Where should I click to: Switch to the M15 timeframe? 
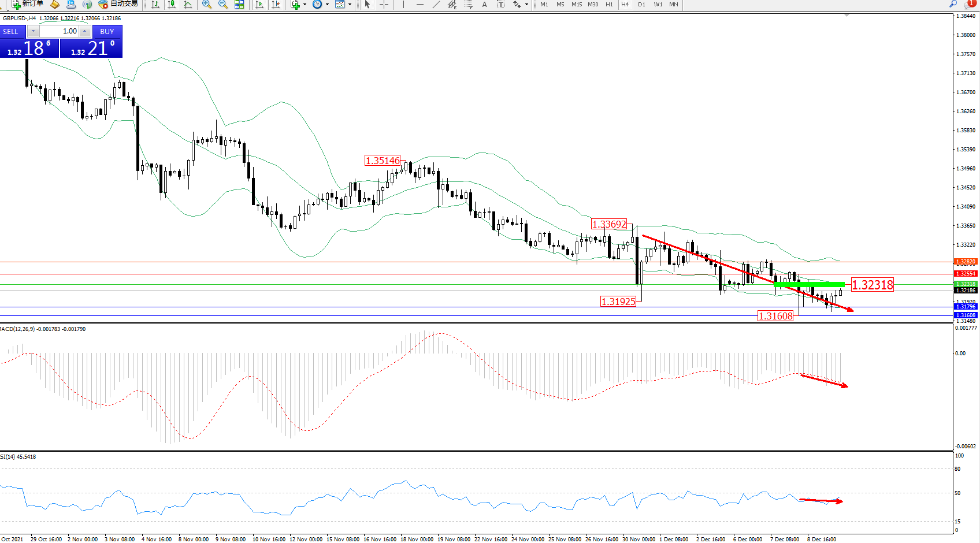coord(577,5)
